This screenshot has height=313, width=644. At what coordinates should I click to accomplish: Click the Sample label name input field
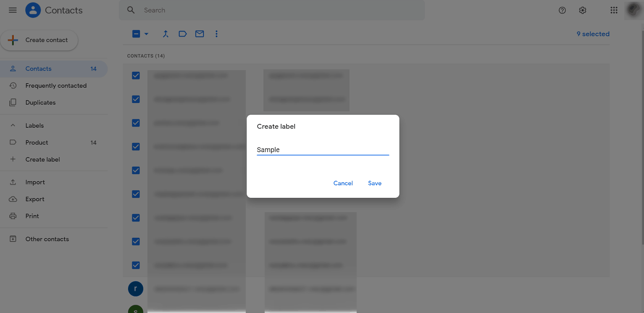coord(323,150)
